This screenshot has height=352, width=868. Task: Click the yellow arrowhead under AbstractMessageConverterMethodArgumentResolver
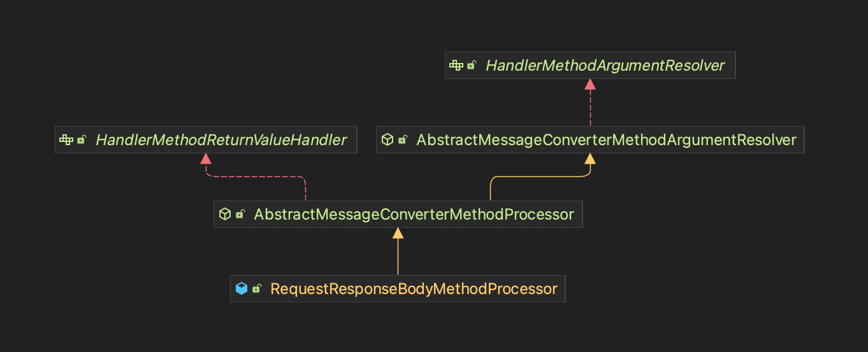pyautogui.click(x=590, y=158)
